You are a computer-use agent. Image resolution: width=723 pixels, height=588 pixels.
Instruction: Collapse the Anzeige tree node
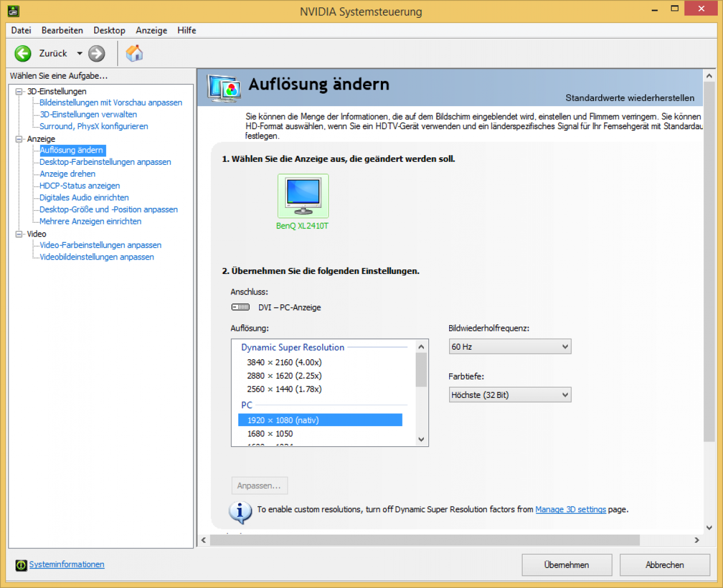click(19, 139)
